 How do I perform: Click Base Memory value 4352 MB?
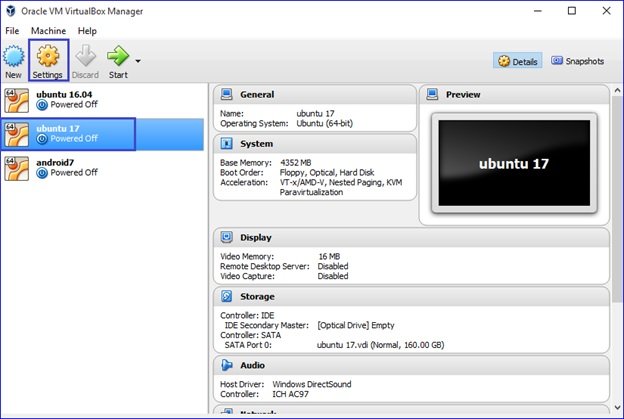(x=296, y=162)
